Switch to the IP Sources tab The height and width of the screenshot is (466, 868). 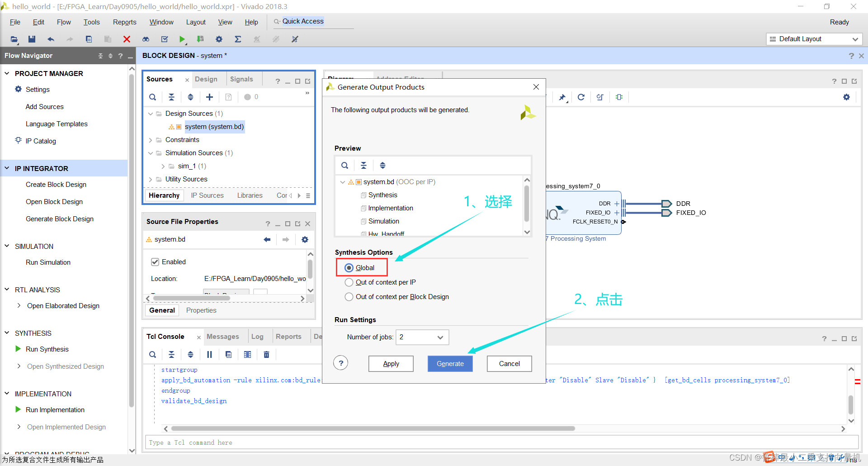[x=207, y=195]
